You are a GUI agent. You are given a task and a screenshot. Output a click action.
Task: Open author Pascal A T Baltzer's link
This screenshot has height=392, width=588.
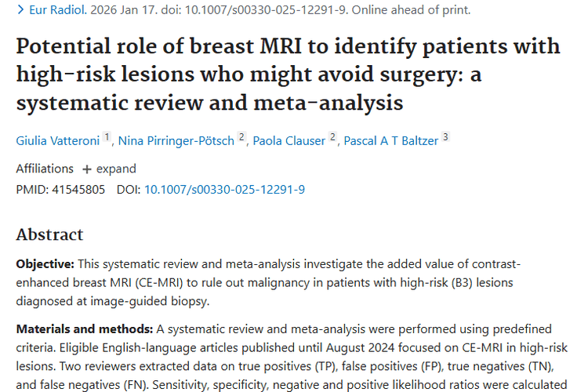point(390,140)
